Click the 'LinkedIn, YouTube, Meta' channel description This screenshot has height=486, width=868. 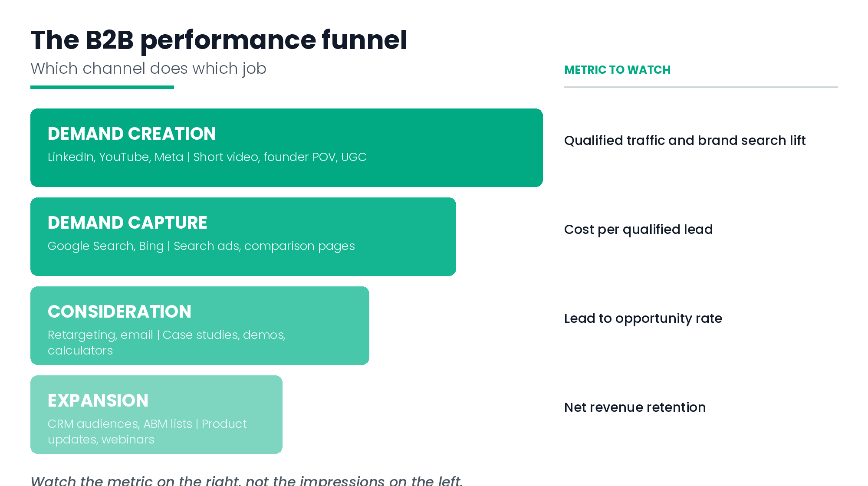pyautogui.click(x=207, y=157)
